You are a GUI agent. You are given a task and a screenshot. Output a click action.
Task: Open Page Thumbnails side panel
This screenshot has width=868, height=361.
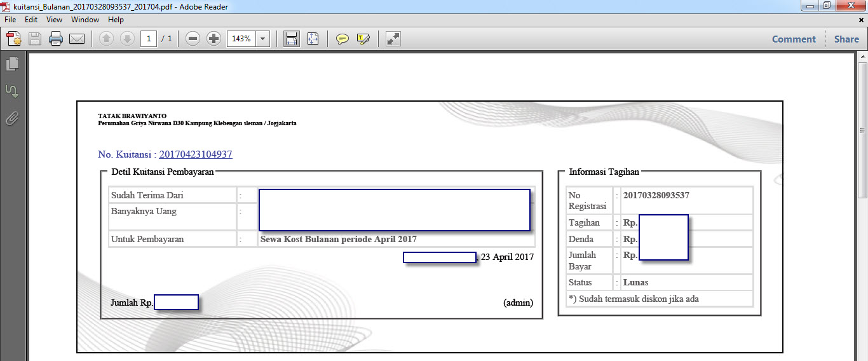click(12, 64)
